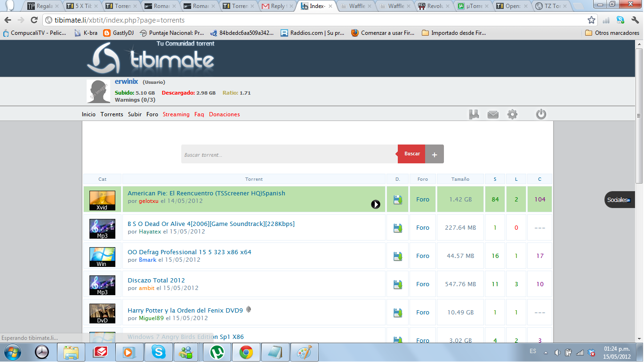Viewport: 644px width, 362px height.
Task: Download the OO Defrag Professional disk icon
Action: coord(398,256)
